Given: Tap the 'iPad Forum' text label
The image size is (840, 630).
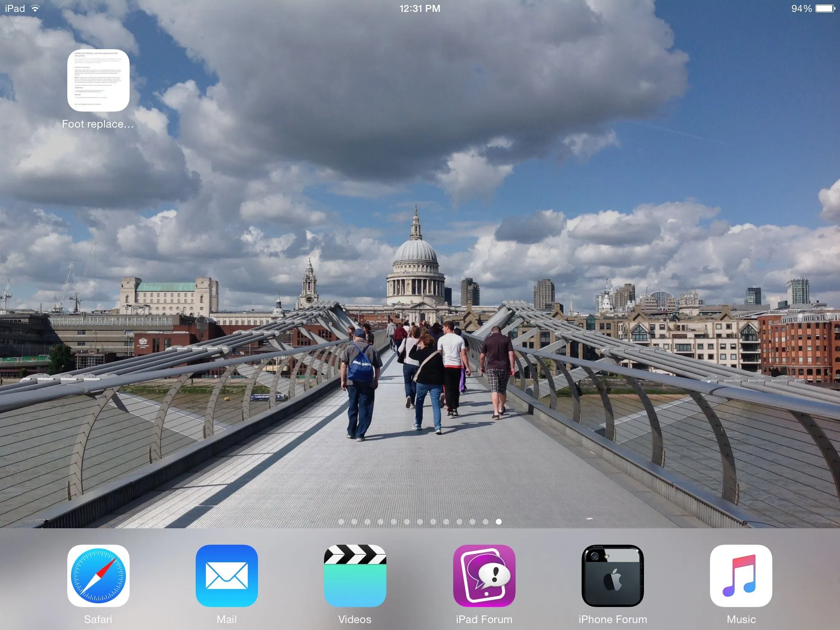Looking at the screenshot, I should [484, 619].
